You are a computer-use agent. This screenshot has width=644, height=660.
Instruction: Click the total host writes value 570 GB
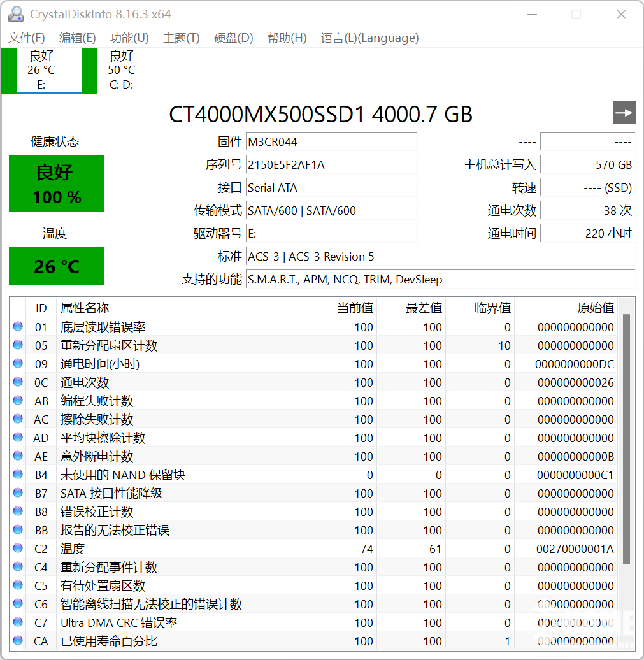(x=587, y=164)
